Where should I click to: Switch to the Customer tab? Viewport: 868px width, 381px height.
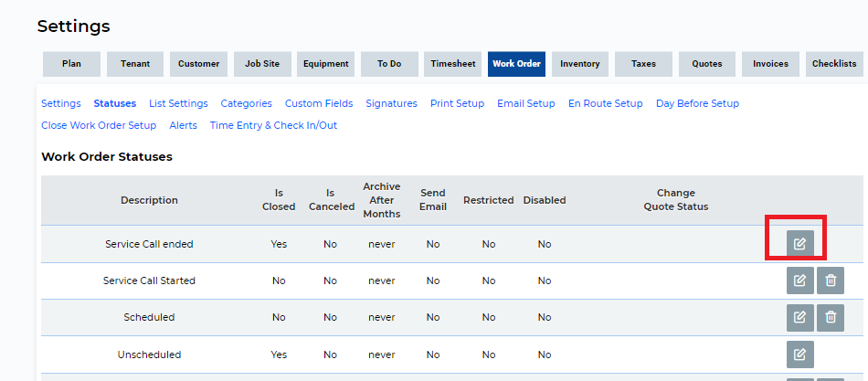tap(199, 64)
